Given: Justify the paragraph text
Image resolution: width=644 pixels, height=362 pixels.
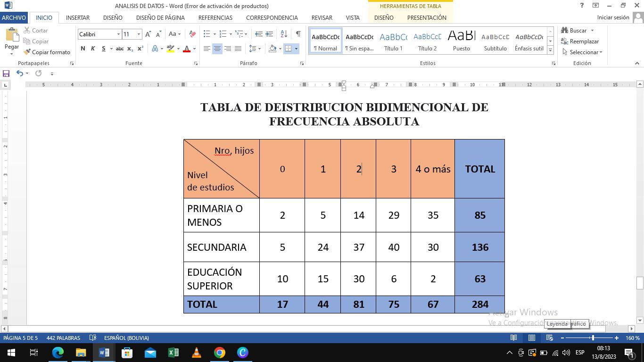Looking at the screenshot, I should click(238, 49).
